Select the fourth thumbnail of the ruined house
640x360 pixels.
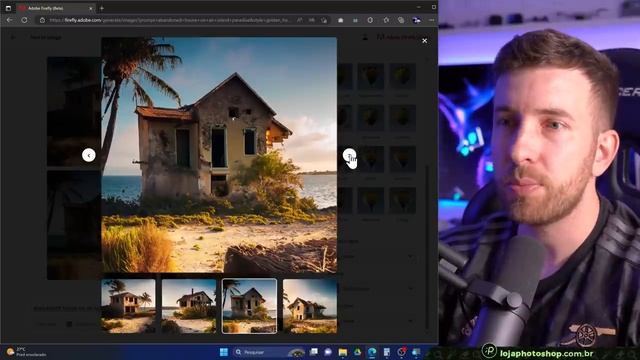tap(310, 306)
